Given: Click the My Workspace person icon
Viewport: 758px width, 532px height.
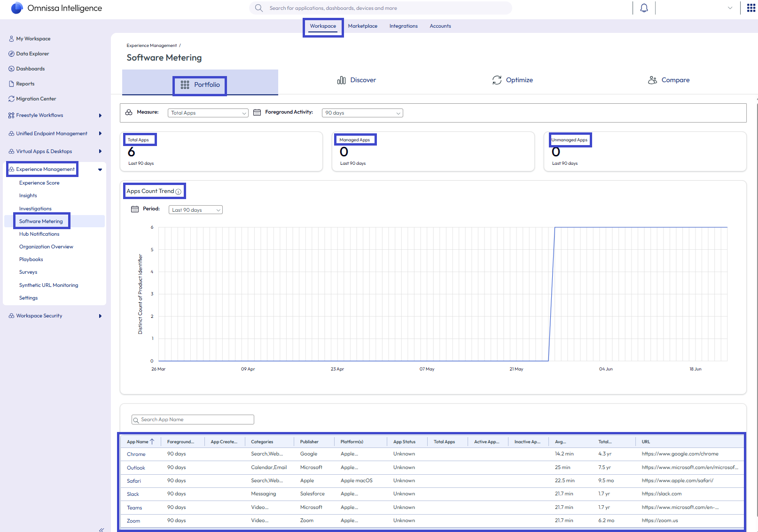Looking at the screenshot, I should point(11,39).
